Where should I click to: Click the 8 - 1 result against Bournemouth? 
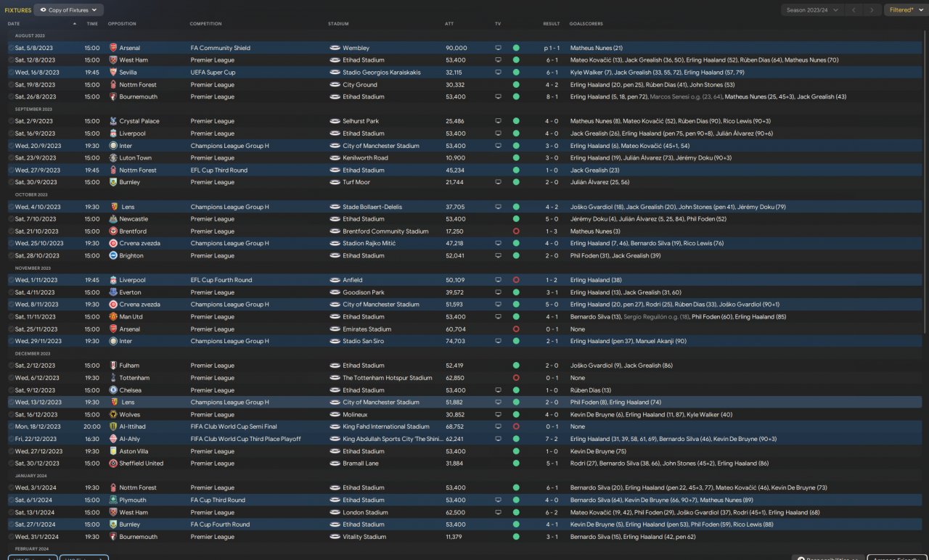[x=552, y=96]
